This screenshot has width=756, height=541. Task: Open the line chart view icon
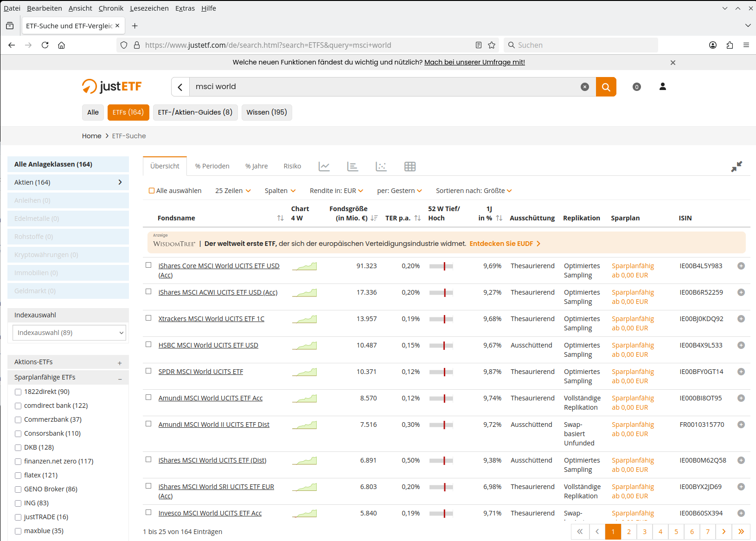click(324, 167)
